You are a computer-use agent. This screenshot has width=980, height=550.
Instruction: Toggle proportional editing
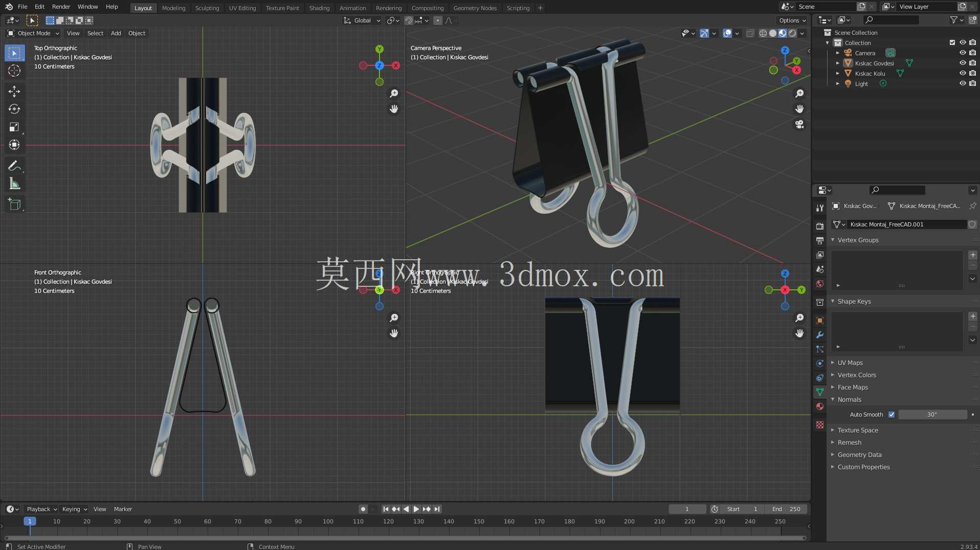pyautogui.click(x=438, y=20)
